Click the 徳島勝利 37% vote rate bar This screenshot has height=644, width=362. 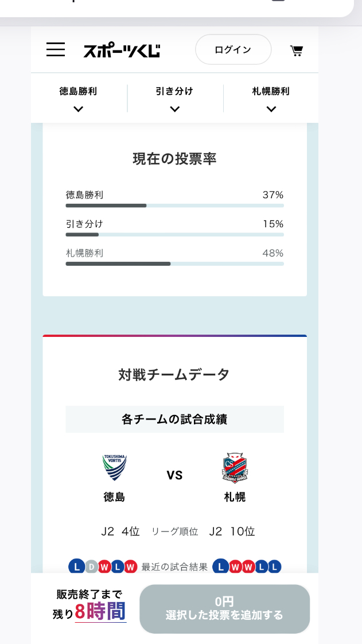coord(174,205)
